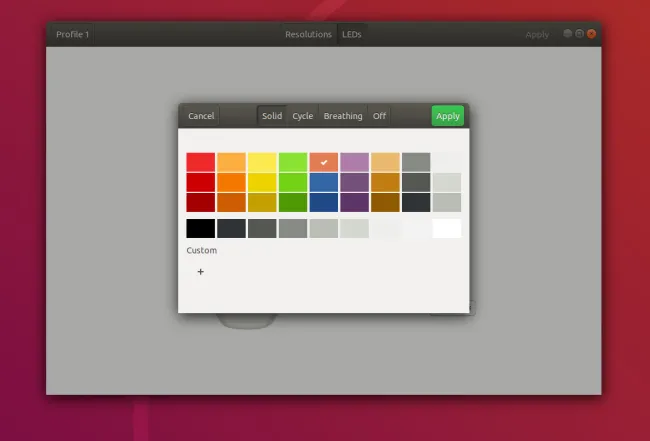
Task: Pick the light lavender purple swatch
Action: (x=354, y=162)
